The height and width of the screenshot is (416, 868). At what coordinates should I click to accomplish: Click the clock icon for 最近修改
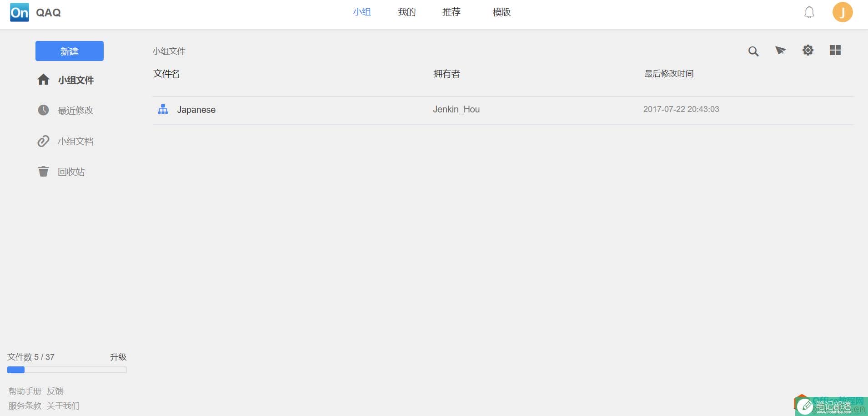(43, 110)
